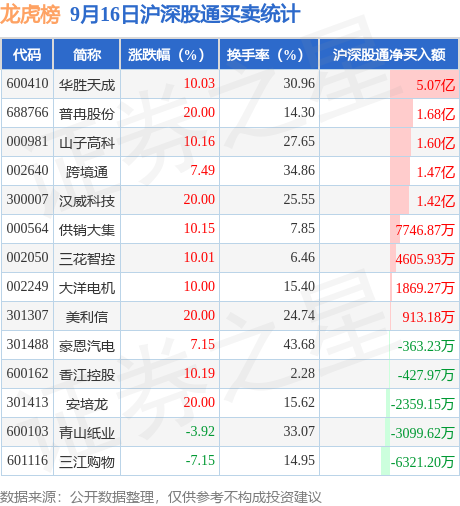
Task: Click the 龙虎榜 title text
Action: click(x=30, y=14)
